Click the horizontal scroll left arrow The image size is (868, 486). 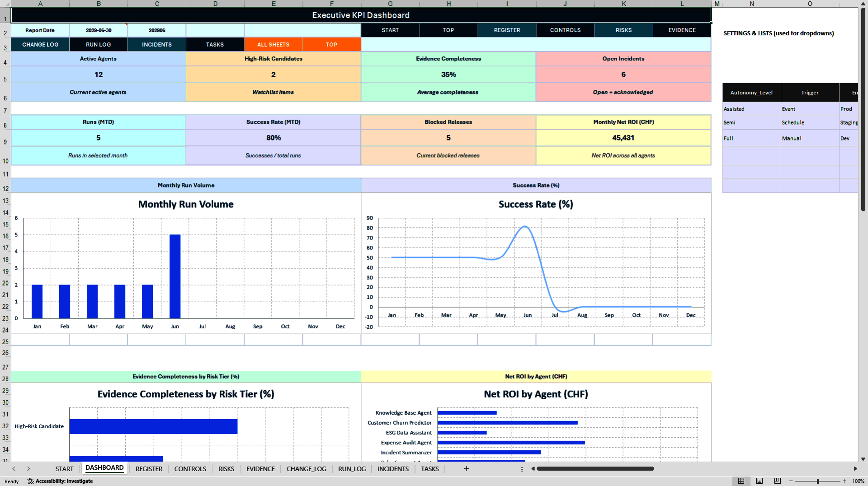point(533,469)
